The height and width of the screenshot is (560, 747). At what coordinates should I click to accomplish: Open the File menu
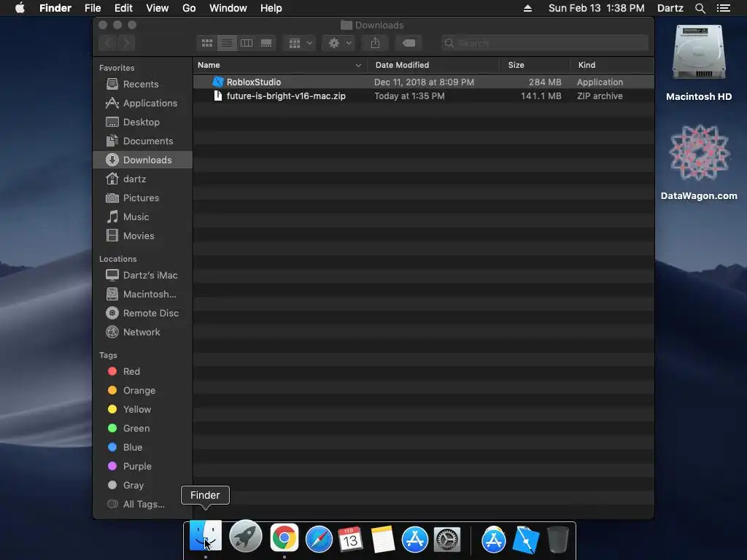click(93, 8)
